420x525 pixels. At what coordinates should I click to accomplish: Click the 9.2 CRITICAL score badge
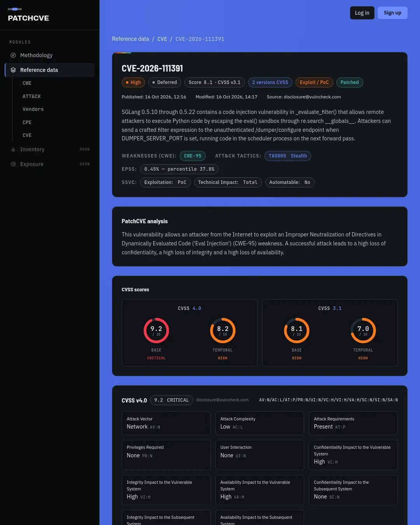(171, 400)
